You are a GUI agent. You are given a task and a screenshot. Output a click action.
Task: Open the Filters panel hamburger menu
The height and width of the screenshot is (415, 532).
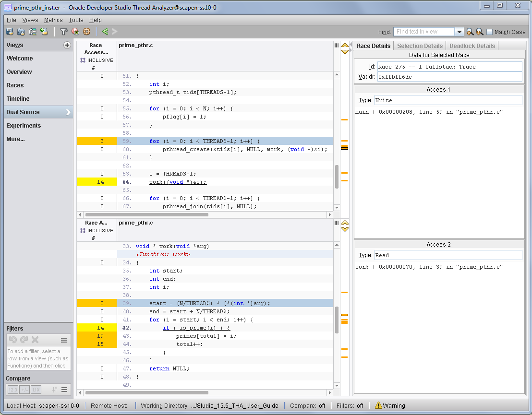64,340
